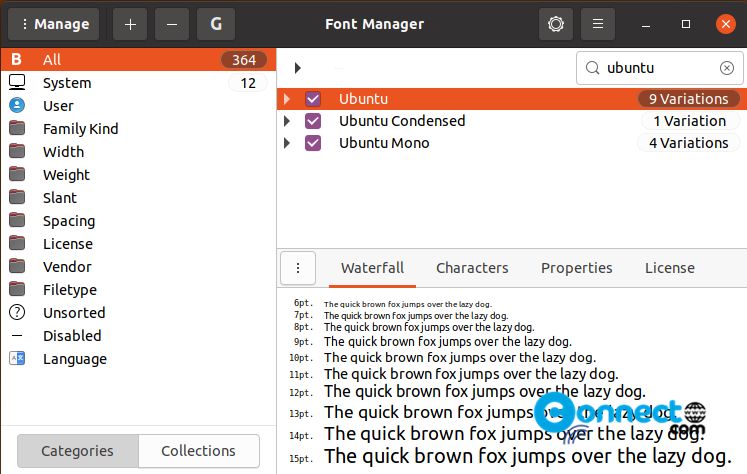This screenshot has width=747, height=474.
Task: Select the User category avatar icon
Action: tap(17, 105)
